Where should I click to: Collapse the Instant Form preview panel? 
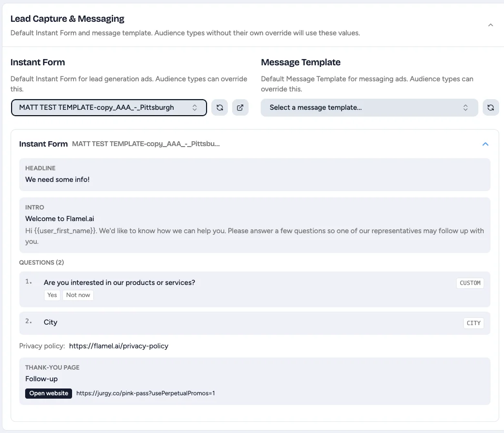click(x=485, y=144)
